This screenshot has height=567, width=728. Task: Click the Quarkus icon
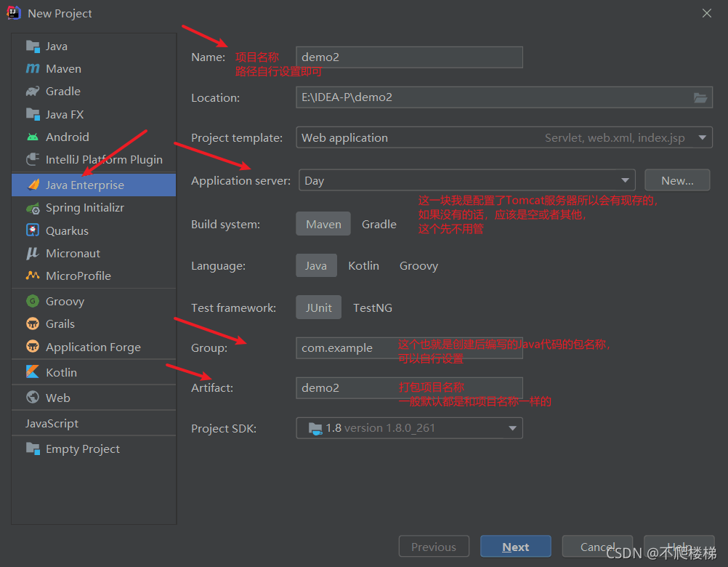[33, 230]
